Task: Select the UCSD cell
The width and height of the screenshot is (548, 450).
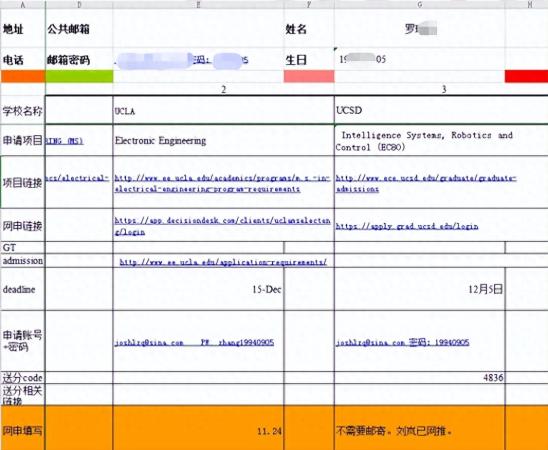Action: pos(441,110)
